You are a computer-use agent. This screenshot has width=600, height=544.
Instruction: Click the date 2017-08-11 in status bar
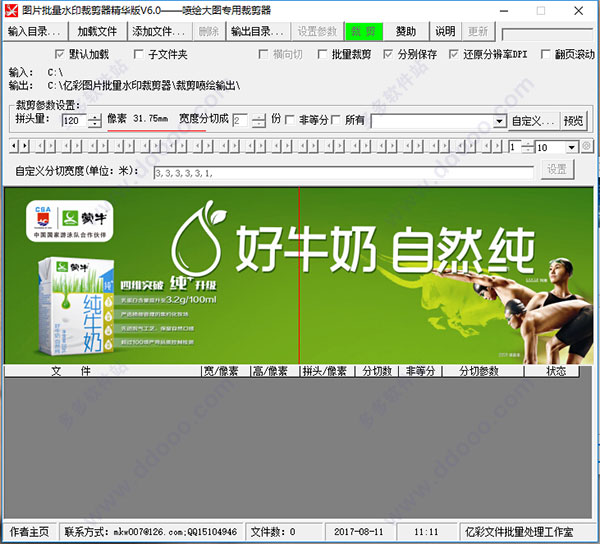coord(359,532)
